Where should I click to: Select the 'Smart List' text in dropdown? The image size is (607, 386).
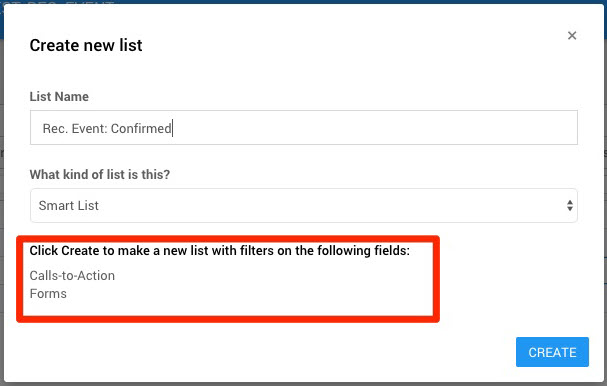[x=69, y=206]
